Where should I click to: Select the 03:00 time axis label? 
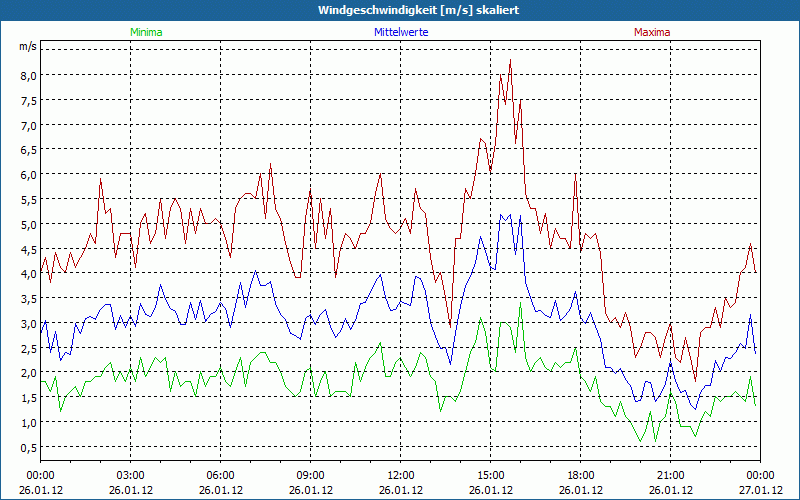[131, 475]
